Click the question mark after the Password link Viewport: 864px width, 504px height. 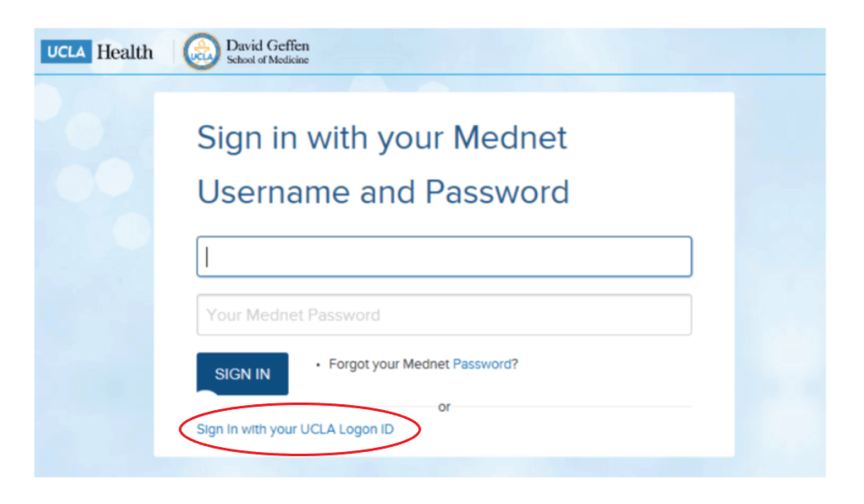(515, 364)
